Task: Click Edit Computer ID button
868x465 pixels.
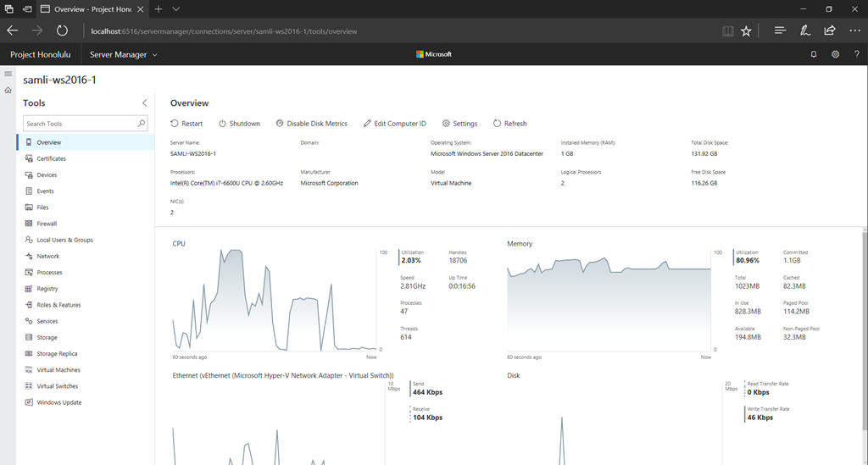Action: [394, 124]
